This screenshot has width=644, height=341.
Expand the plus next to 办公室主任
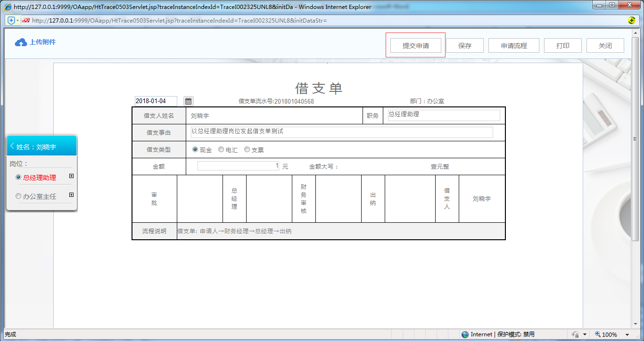(x=71, y=195)
